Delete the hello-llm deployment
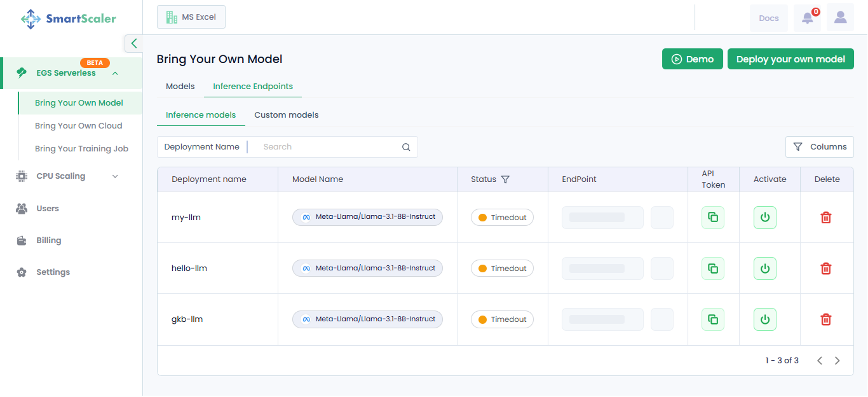 tap(825, 268)
